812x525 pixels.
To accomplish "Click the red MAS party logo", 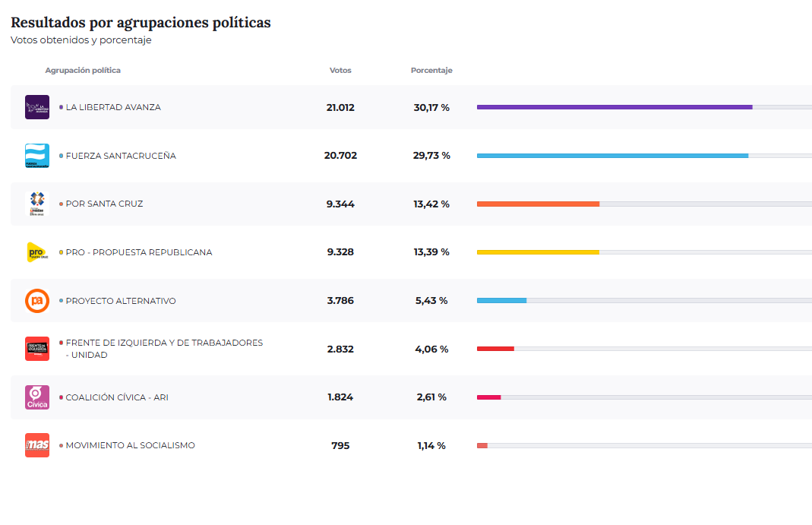I will coord(36,445).
